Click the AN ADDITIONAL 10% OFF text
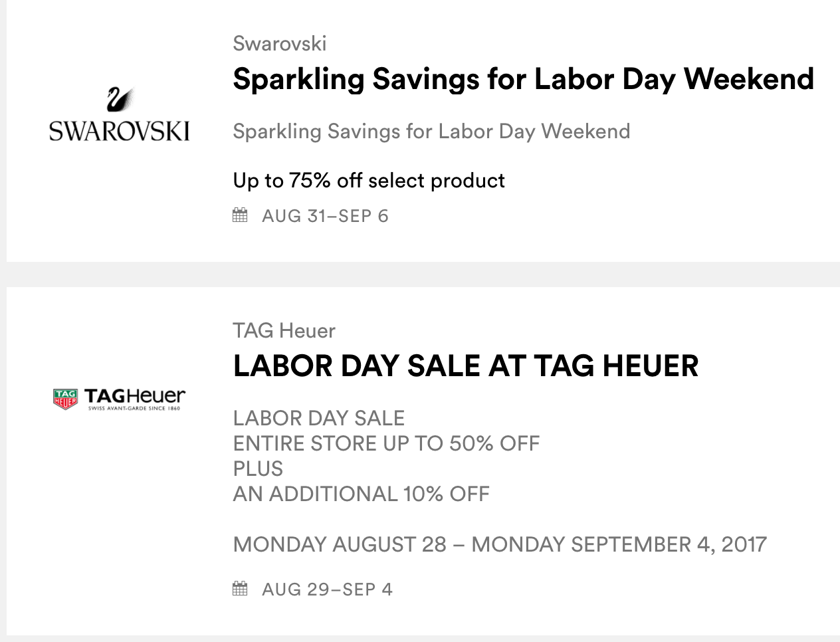The height and width of the screenshot is (642, 840). click(361, 494)
